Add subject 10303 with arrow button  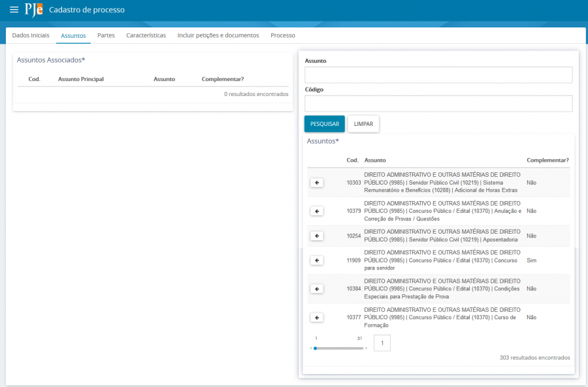click(x=317, y=183)
